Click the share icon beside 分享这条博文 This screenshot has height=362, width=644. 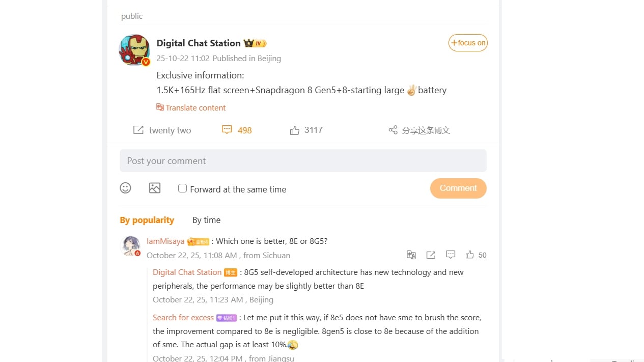coord(393,130)
